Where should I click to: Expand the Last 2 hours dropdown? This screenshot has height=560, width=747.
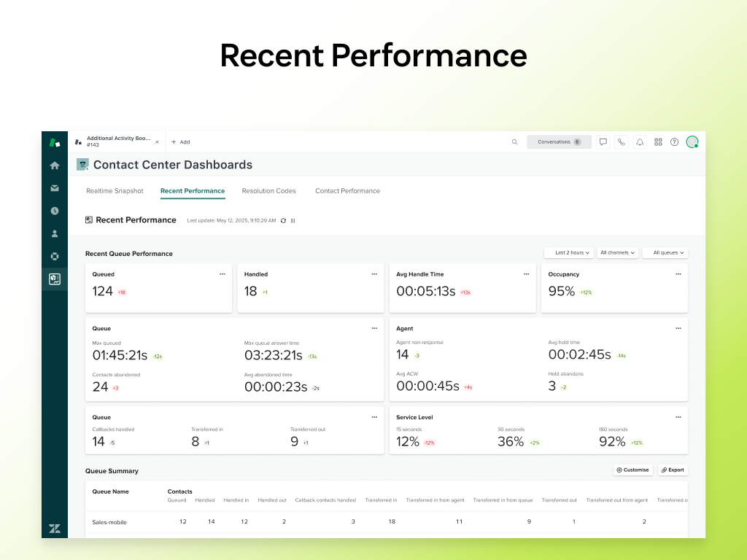568,253
